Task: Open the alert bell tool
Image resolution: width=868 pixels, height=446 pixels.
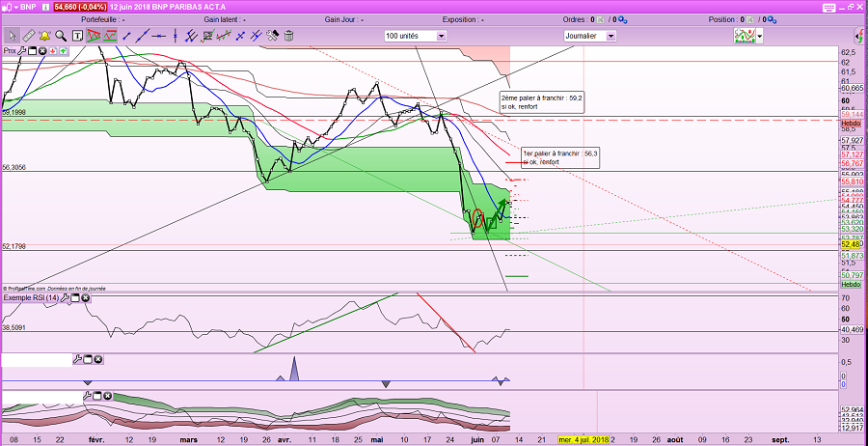Action: click(x=43, y=36)
